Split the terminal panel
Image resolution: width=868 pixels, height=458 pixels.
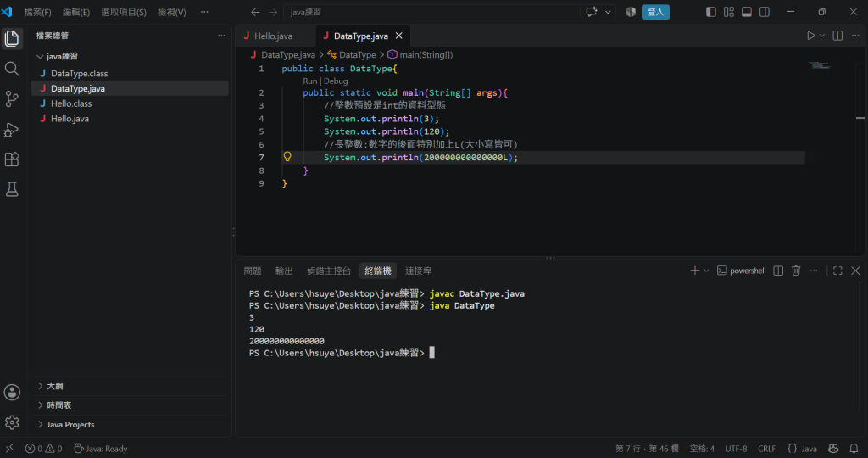[x=778, y=271]
